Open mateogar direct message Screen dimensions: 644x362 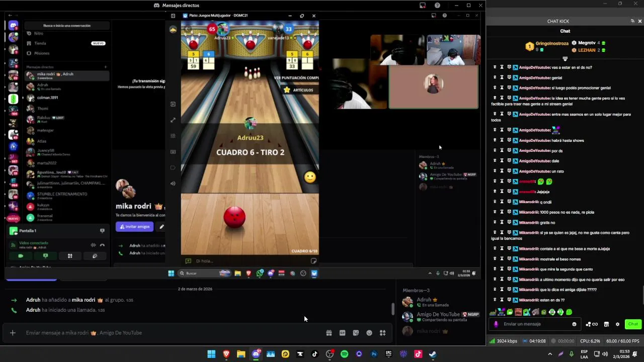pyautogui.click(x=67, y=130)
